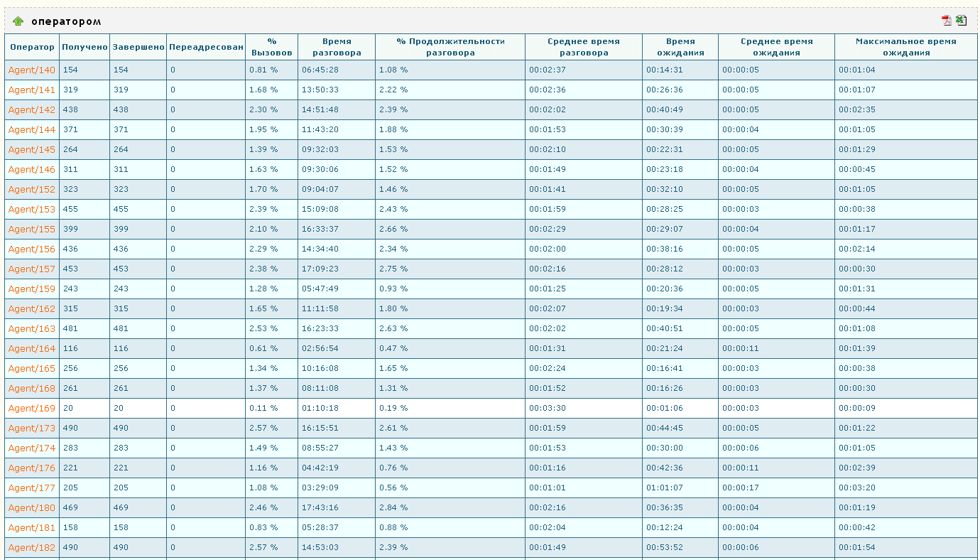This screenshot has height=560, width=980.
Task: Click talk time 09:04:07
Action: click(320, 189)
